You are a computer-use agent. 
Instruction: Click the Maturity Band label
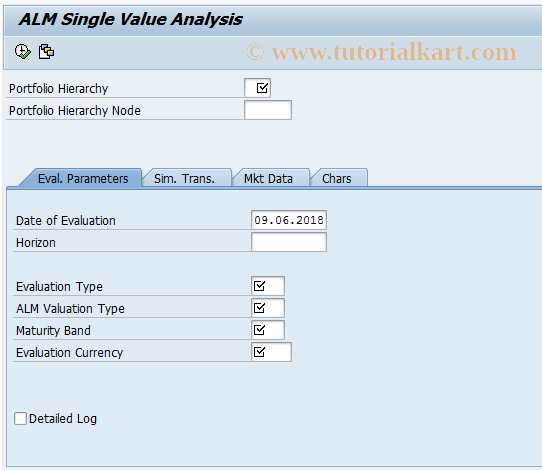[x=53, y=331]
